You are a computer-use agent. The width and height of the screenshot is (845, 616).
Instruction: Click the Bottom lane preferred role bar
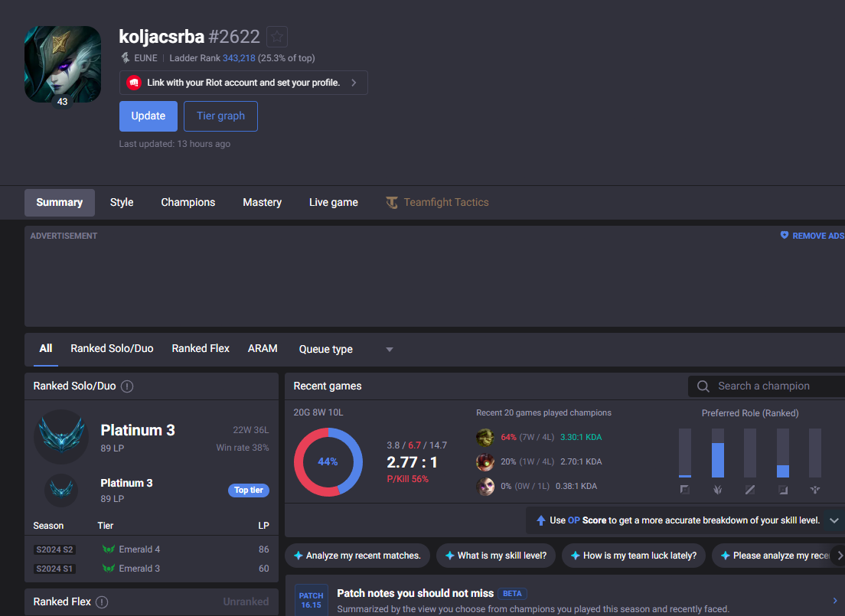[783, 453]
